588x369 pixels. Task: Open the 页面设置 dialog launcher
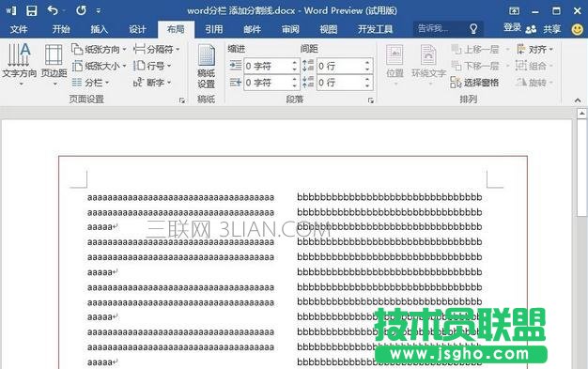click(x=182, y=100)
